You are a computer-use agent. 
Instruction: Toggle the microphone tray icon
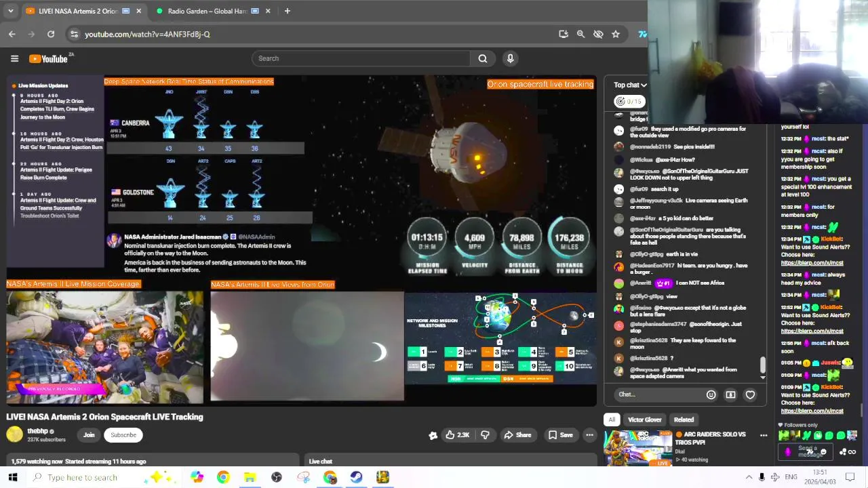pos(762,477)
